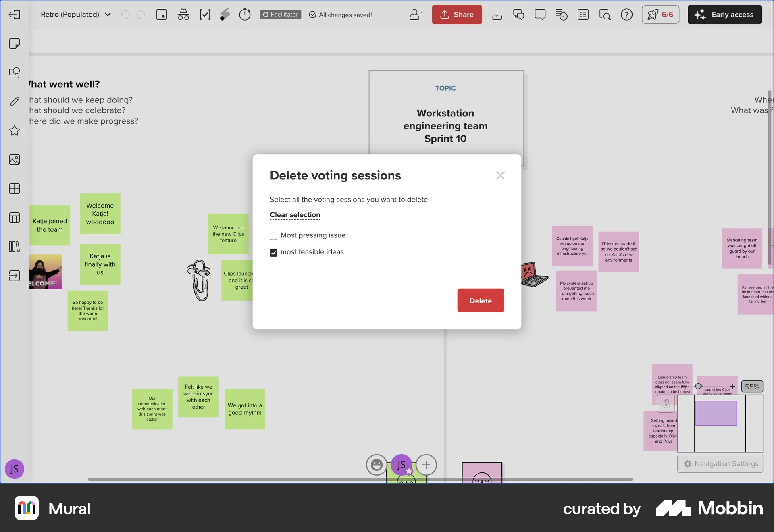Click the download export icon
Screen dimensions: 774x532
(x=497, y=15)
